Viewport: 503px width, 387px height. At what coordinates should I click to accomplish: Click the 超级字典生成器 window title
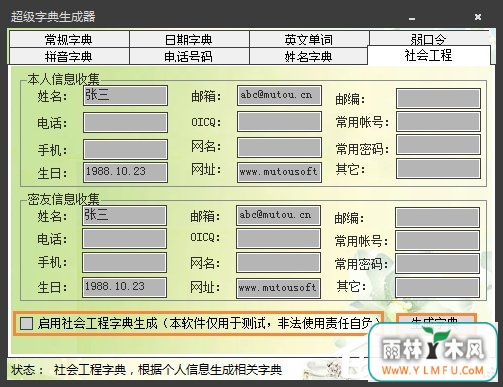(53, 17)
